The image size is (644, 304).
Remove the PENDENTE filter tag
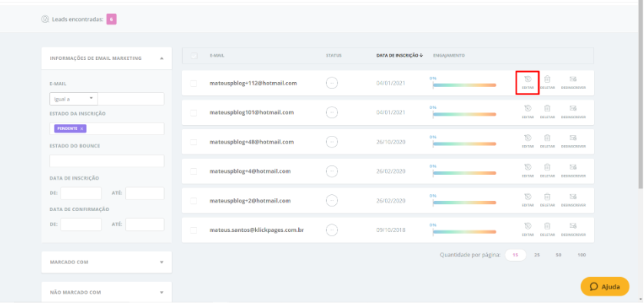(x=81, y=128)
